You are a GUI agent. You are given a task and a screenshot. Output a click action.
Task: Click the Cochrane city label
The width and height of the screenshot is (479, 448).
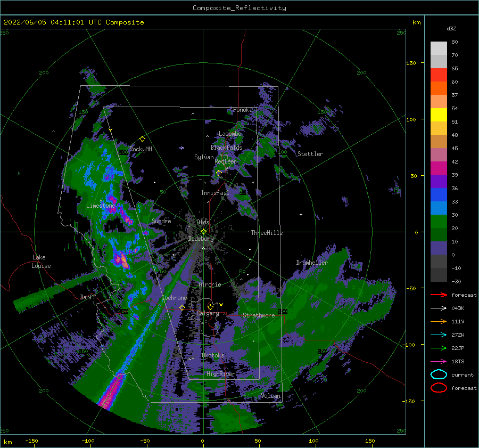pos(174,298)
